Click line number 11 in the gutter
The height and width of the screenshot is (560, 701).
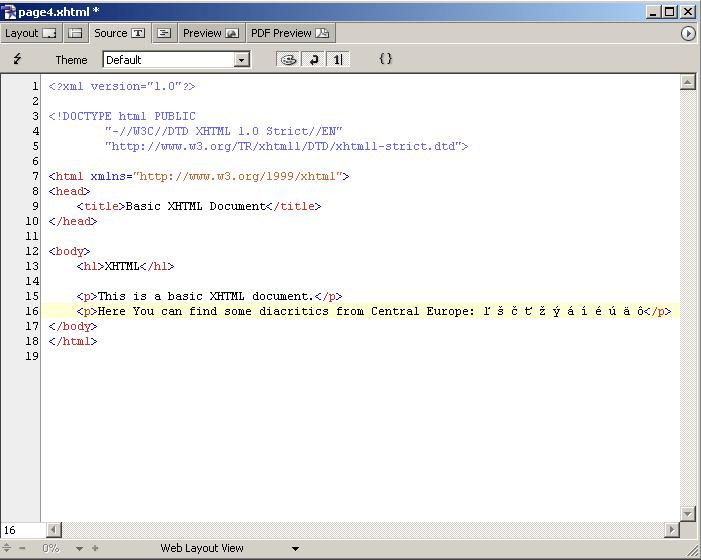tap(32, 236)
